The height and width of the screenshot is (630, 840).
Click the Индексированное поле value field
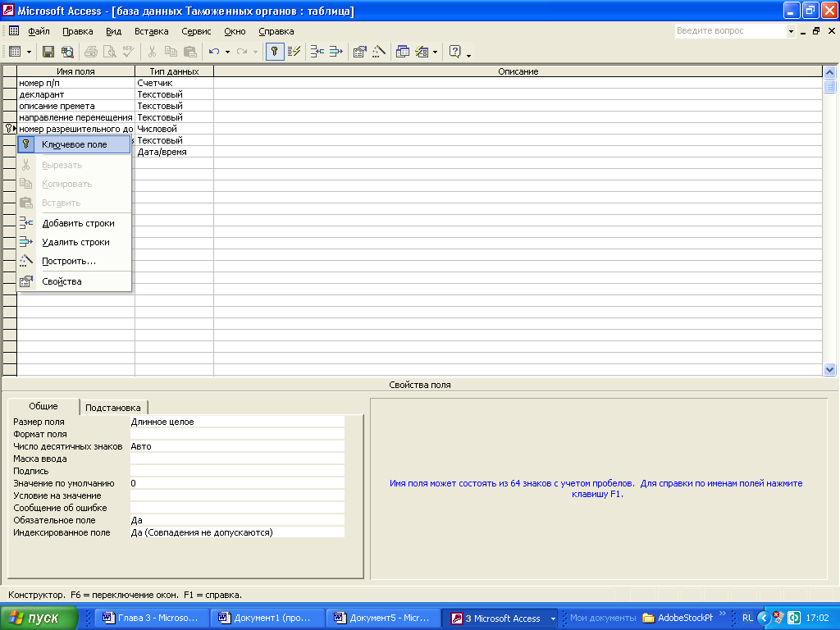[237, 532]
